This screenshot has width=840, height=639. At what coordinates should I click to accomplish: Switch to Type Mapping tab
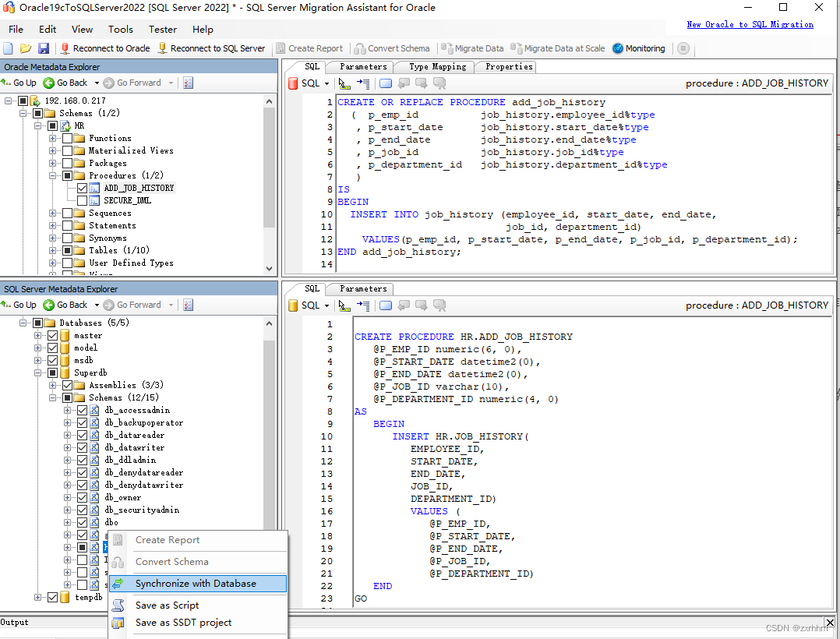[438, 66]
